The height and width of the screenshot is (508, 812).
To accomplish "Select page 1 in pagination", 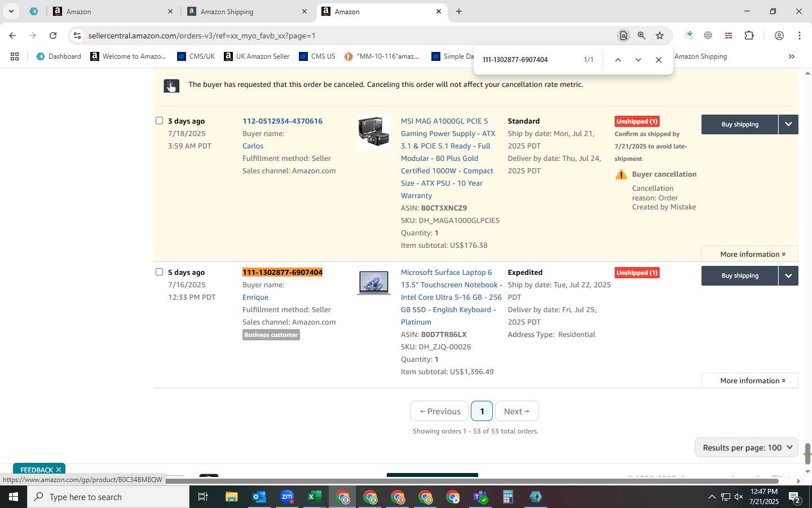I will click(x=482, y=411).
